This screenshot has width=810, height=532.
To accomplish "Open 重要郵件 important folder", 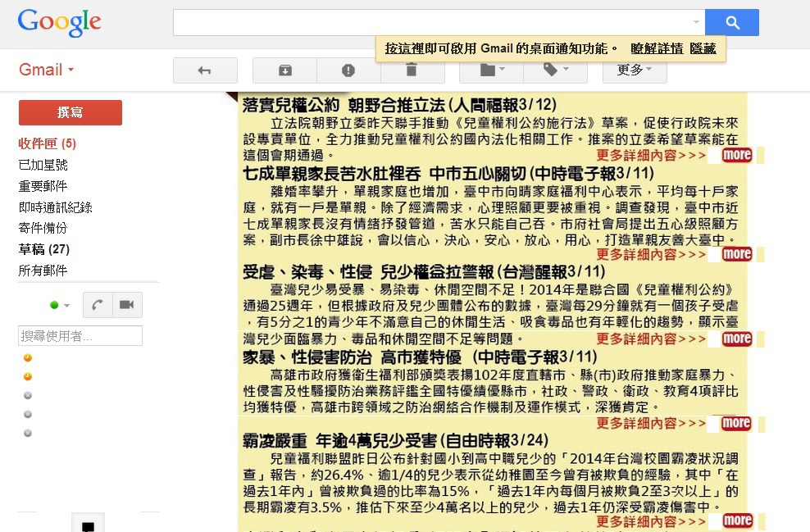I will pos(43,186).
